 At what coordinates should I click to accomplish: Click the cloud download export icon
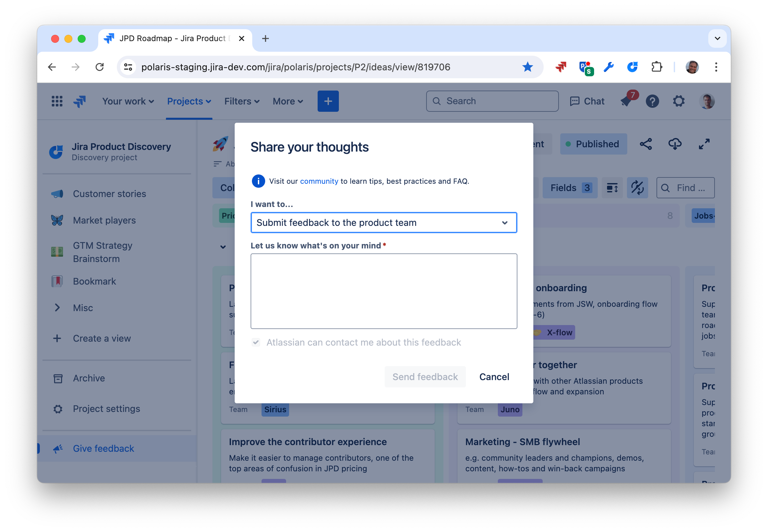click(675, 144)
